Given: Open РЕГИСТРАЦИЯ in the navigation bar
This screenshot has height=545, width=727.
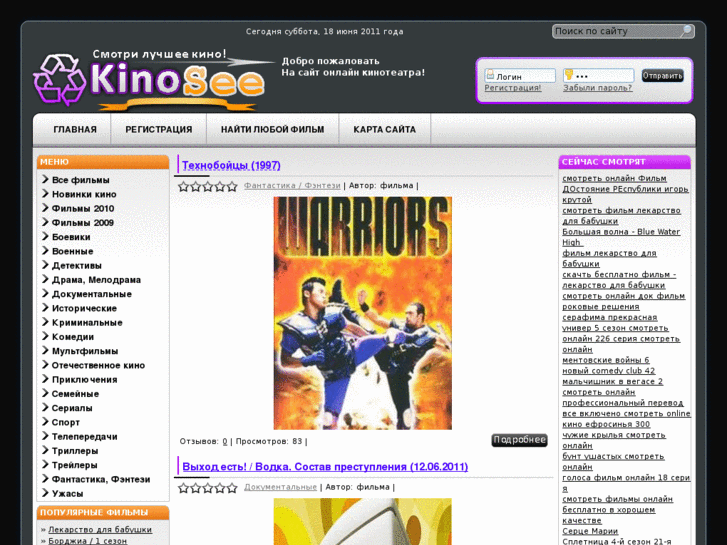Looking at the screenshot, I should [x=159, y=130].
